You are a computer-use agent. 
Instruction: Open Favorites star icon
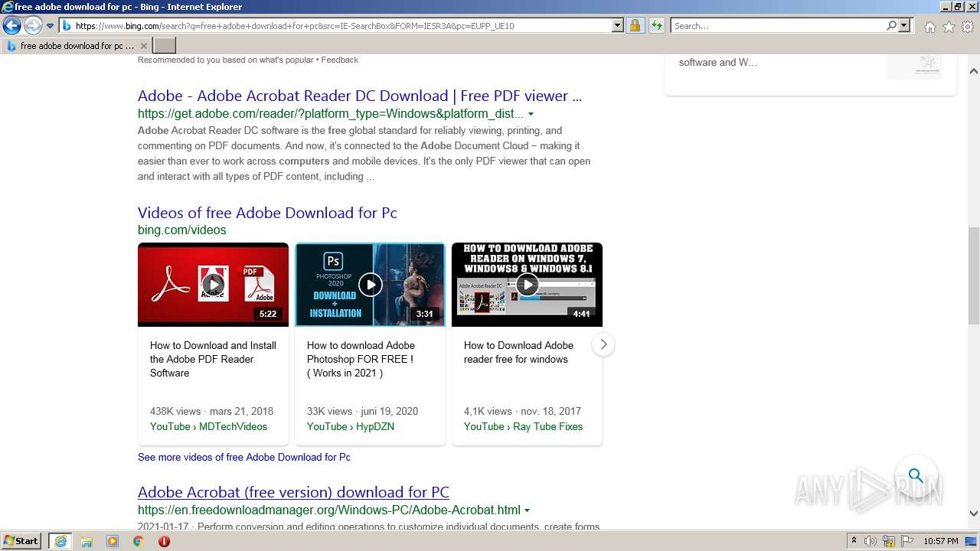pyautogui.click(x=949, y=27)
